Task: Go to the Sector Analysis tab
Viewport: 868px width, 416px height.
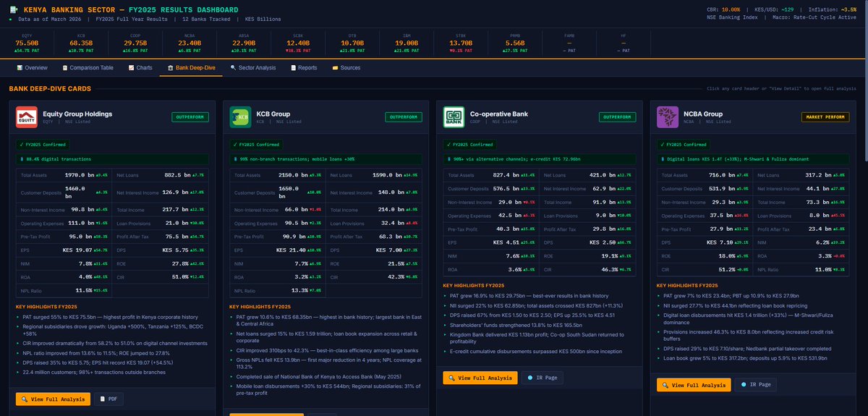Action: click(x=253, y=67)
